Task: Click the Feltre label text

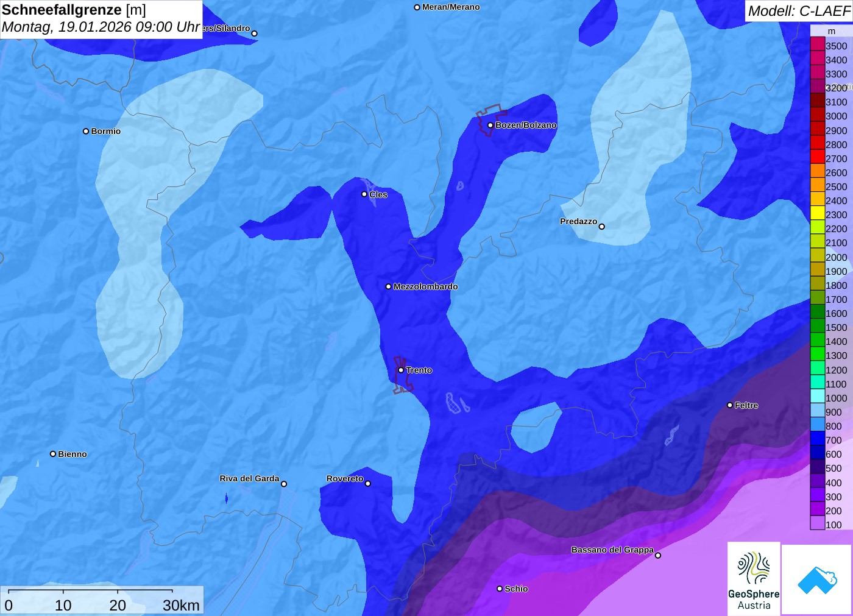Action: [x=746, y=405]
